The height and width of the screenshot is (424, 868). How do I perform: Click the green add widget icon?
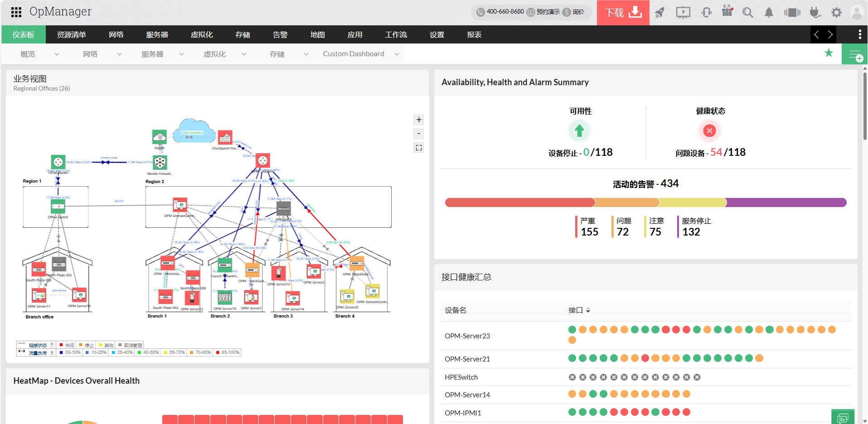tap(855, 54)
